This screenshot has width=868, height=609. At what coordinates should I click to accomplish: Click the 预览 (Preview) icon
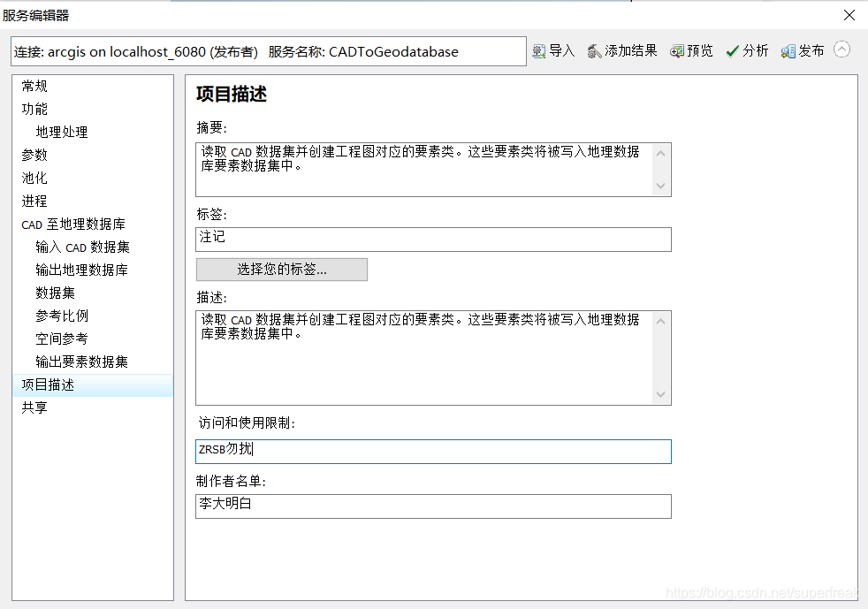pos(676,51)
